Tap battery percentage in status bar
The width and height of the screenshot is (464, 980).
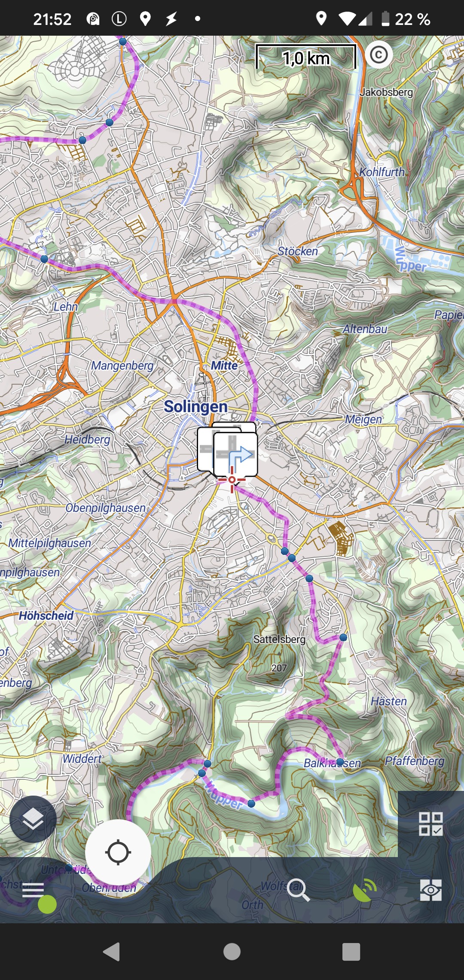point(412,19)
